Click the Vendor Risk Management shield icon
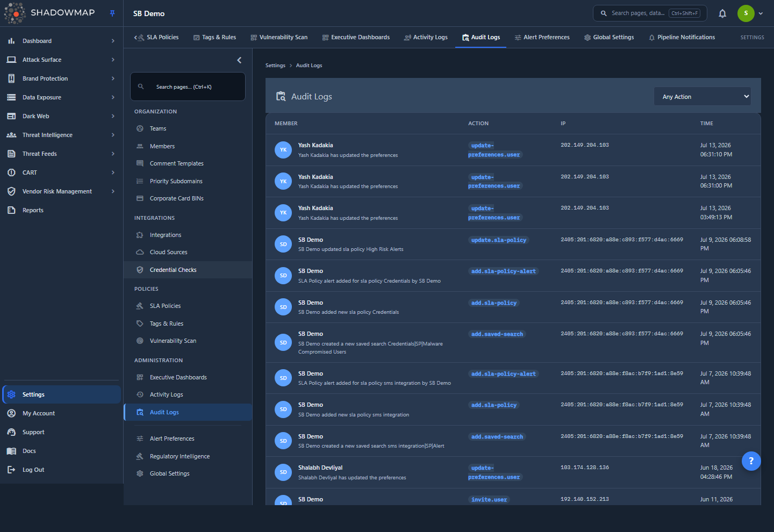 11,191
